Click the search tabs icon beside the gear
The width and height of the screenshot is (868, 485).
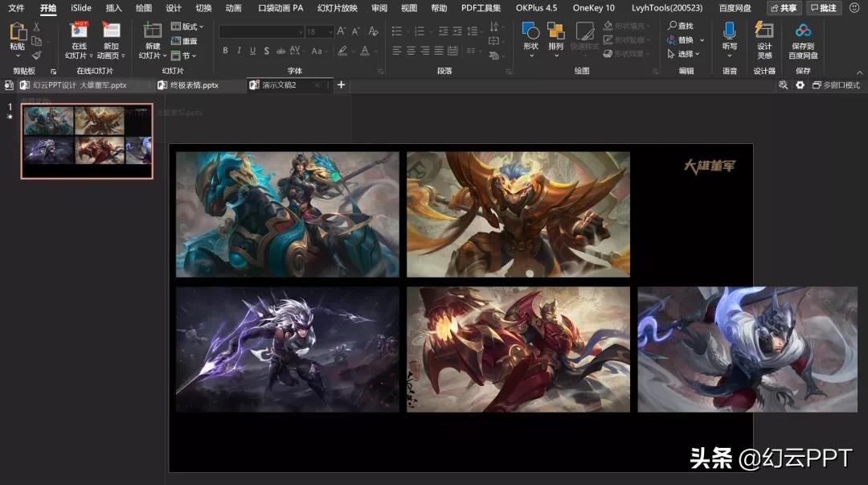click(783, 84)
